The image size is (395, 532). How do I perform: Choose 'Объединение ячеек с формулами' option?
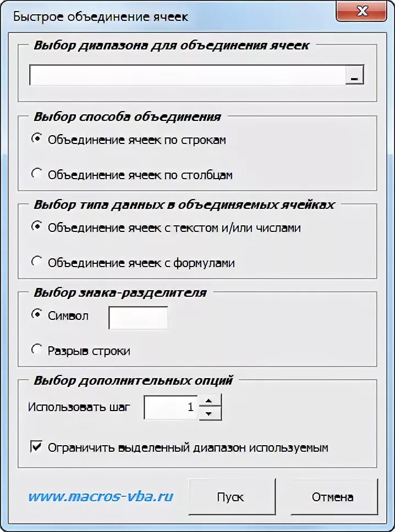click(x=37, y=262)
